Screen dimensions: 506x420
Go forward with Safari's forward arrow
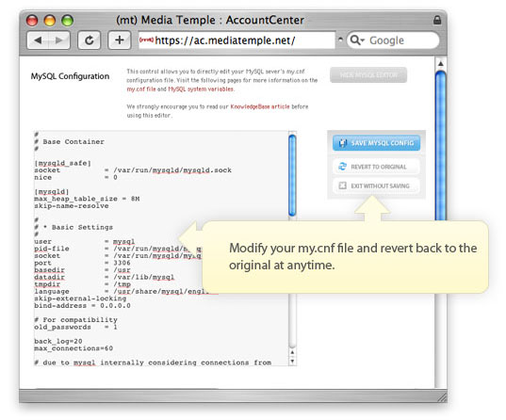(59, 40)
